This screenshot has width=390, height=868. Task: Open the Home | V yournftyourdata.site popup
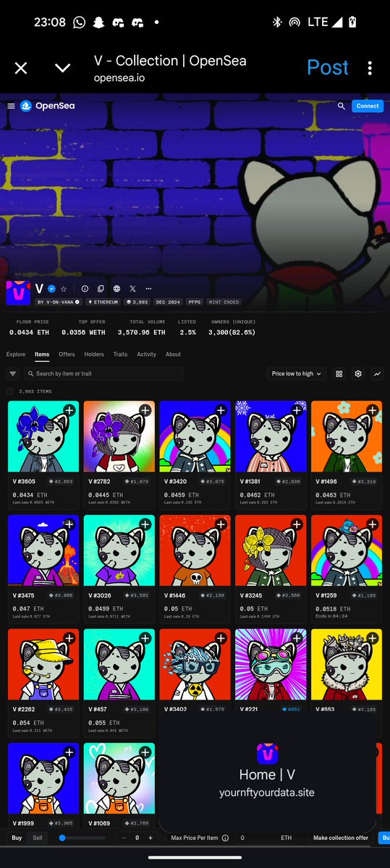pyautogui.click(x=267, y=771)
